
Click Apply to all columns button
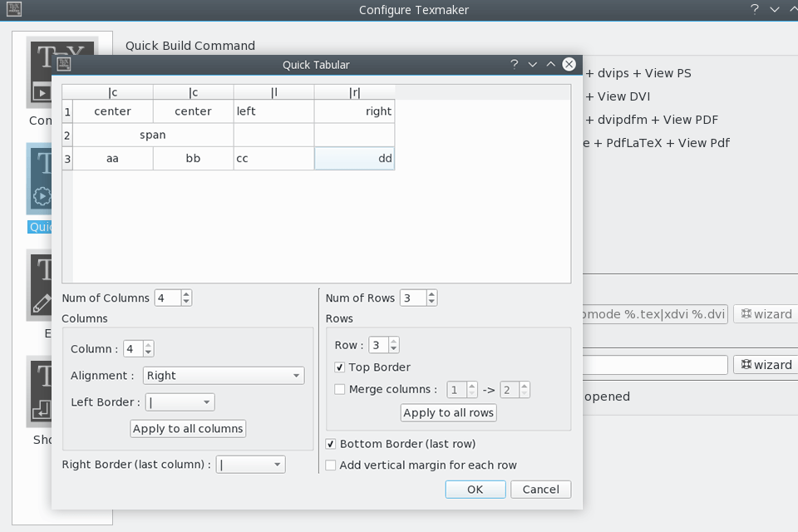[188, 429]
